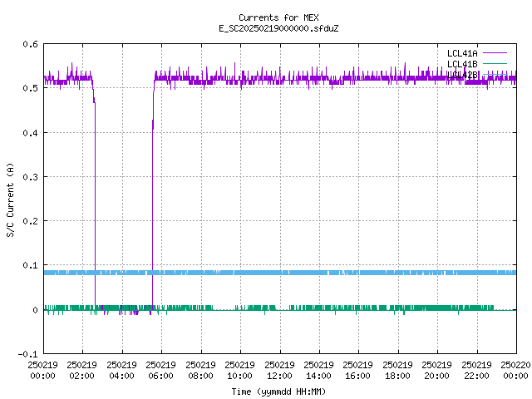Click the 250219 10:00 x-axis tick label
532x399 pixels.
coord(239,371)
